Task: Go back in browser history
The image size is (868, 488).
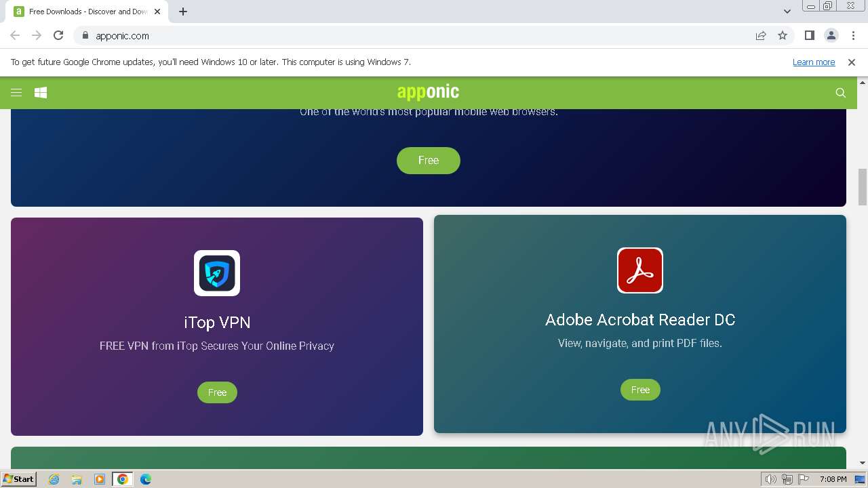Action: coord(15,36)
